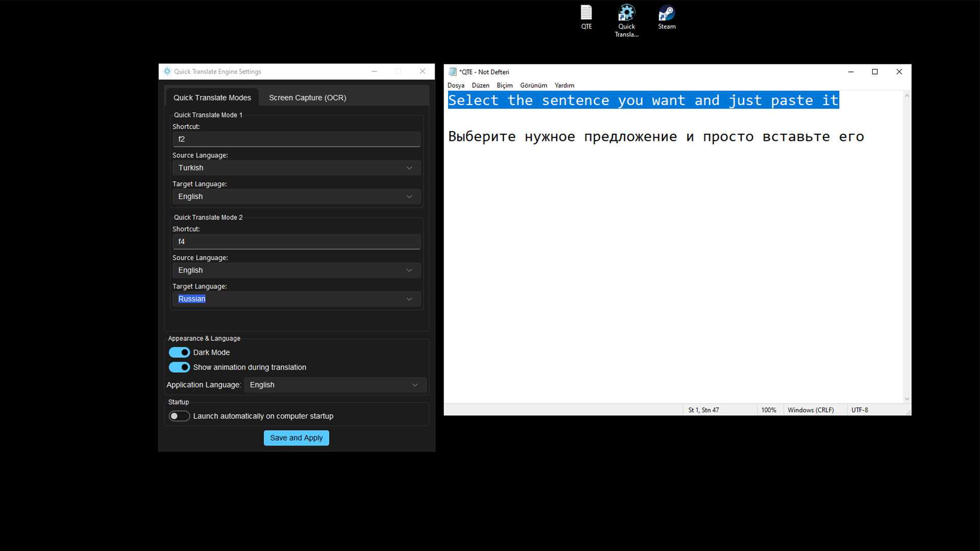Click the Notepad icon in QTE title bar
Screen dimensions: 980x551
[x=452, y=72]
